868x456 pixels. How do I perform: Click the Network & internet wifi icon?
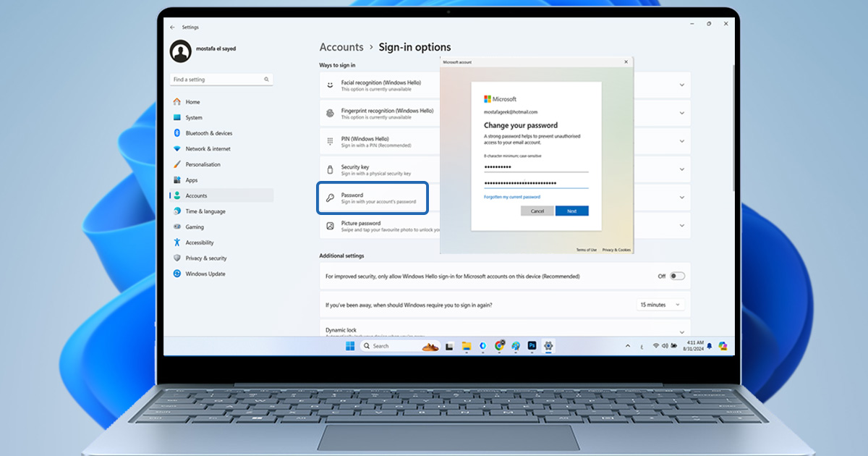[x=177, y=149]
